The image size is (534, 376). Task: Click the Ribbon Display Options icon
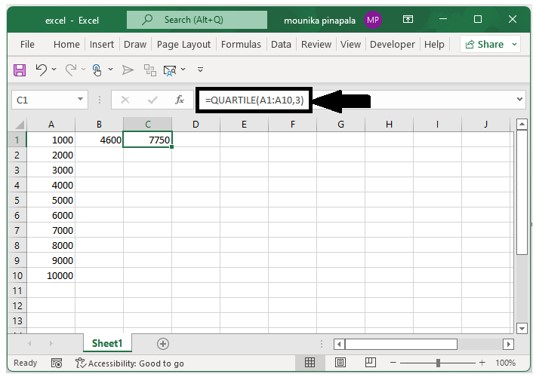coord(408,19)
